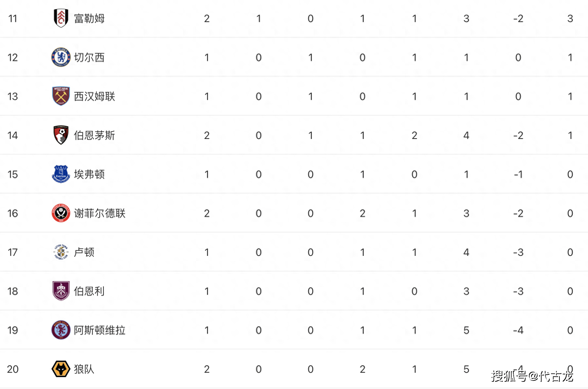Select team name 西汉姆联

coord(94,96)
